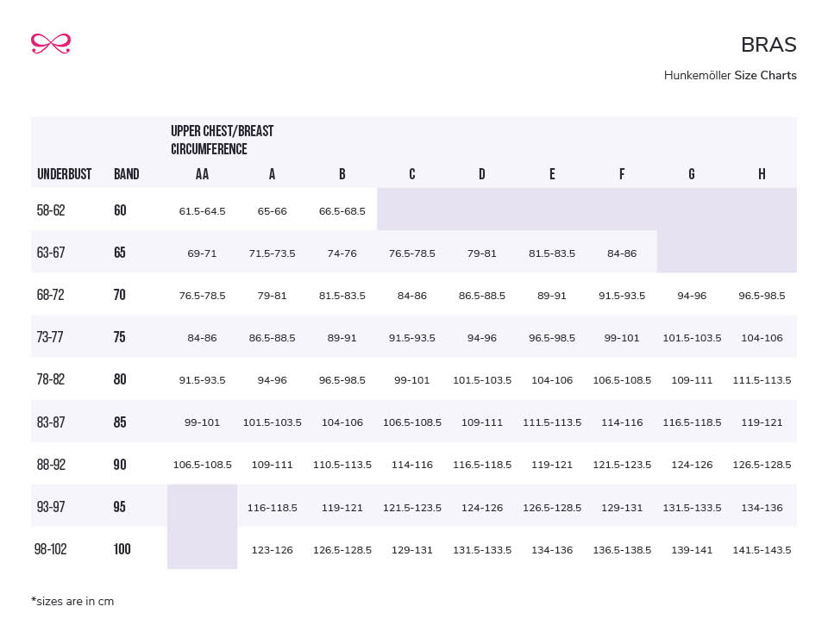Click the shaded empty cell for band 95 AA
Image resolution: width=828 pixels, height=644 pixels.
(x=202, y=506)
